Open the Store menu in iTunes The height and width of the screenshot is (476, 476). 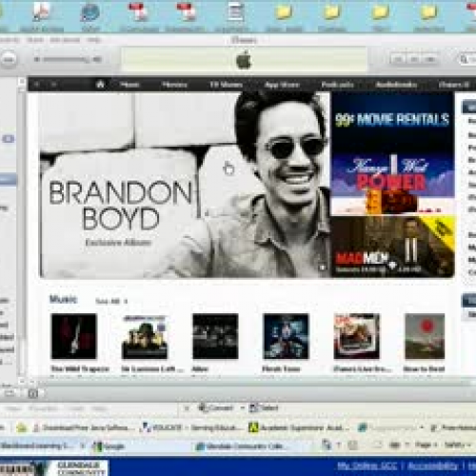tap(35, 40)
